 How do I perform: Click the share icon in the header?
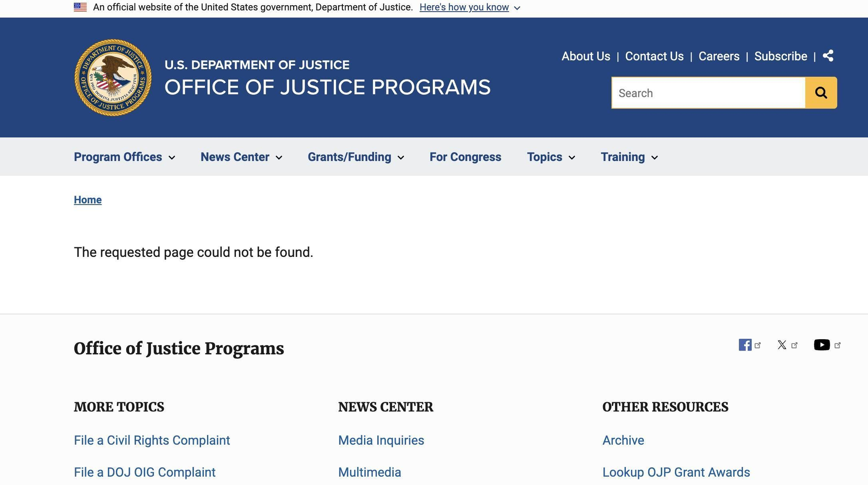pos(828,56)
